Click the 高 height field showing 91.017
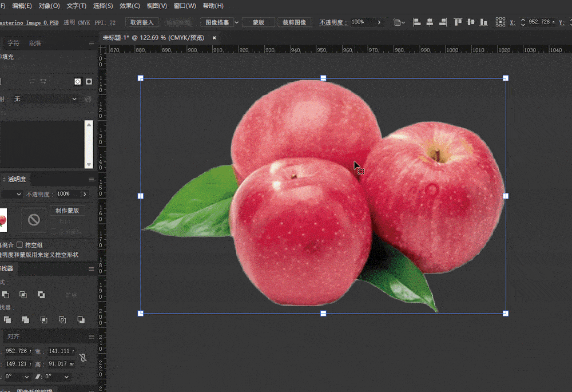 pos(61,363)
